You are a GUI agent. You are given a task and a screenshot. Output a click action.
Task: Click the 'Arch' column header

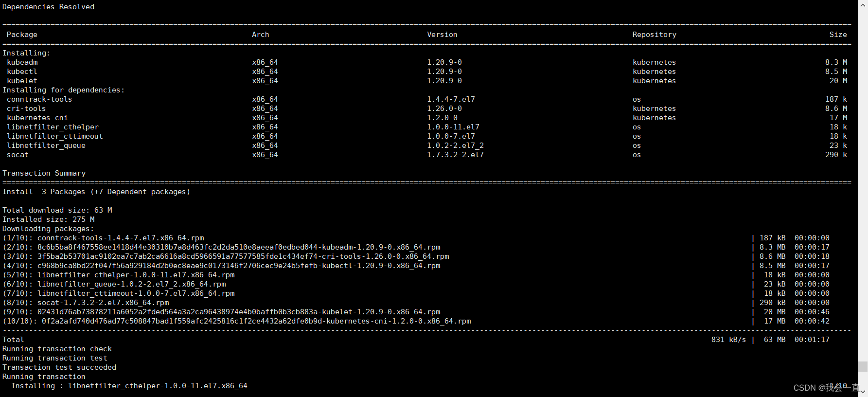(261, 35)
